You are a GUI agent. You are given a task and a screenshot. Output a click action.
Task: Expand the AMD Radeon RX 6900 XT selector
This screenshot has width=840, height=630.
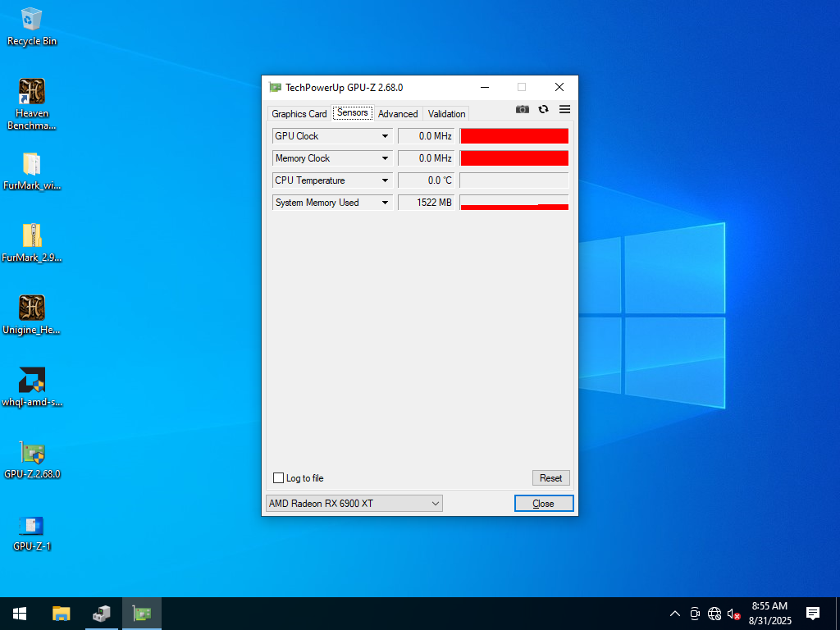354,503
